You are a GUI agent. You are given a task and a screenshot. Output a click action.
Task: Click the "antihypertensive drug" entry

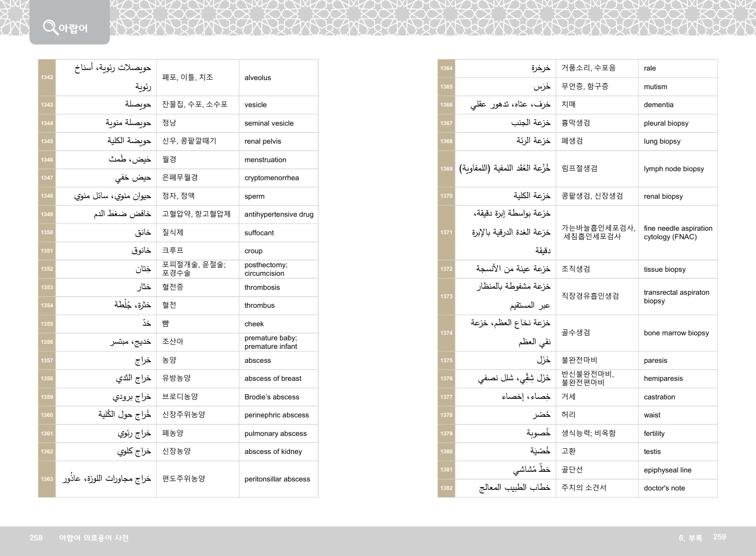tap(278, 215)
